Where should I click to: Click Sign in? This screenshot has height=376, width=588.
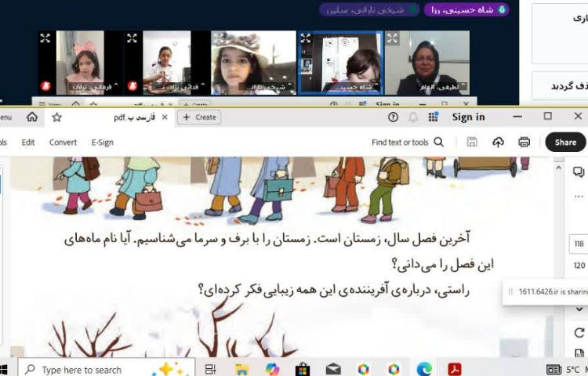[468, 117]
